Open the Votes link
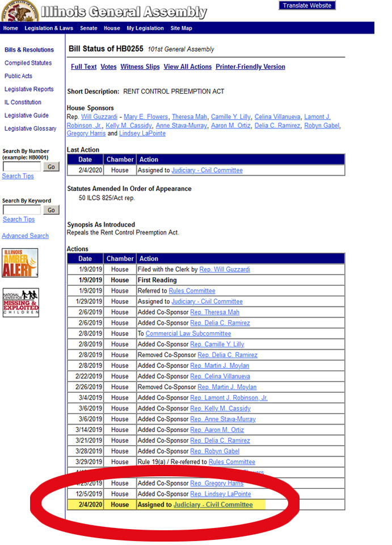The width and height of the screenshot is (392, 545). tap(109, 67)
